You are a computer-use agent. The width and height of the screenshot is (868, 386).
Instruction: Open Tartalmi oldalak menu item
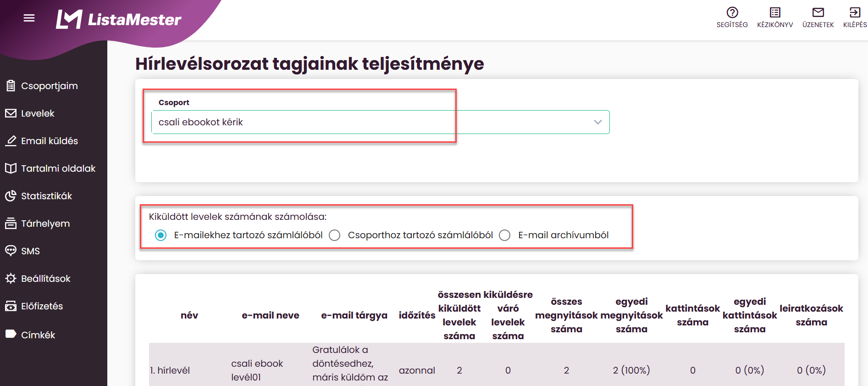point(58,168)
